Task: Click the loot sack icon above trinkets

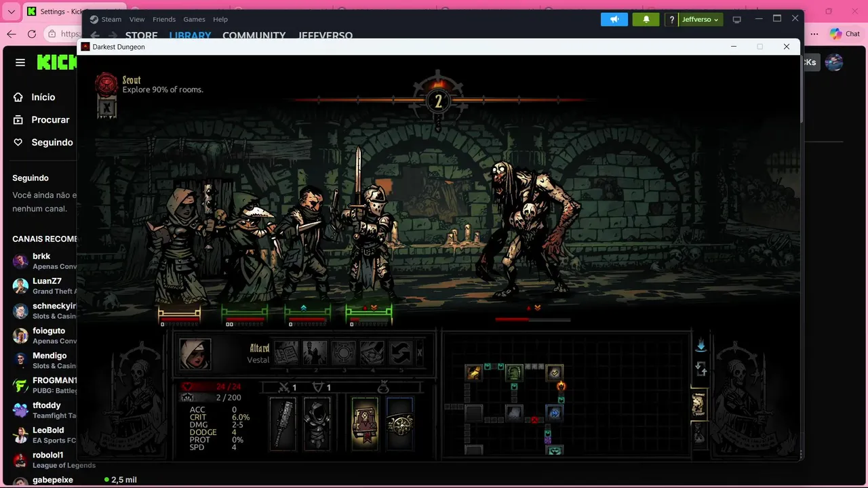Action: point(383,388)
